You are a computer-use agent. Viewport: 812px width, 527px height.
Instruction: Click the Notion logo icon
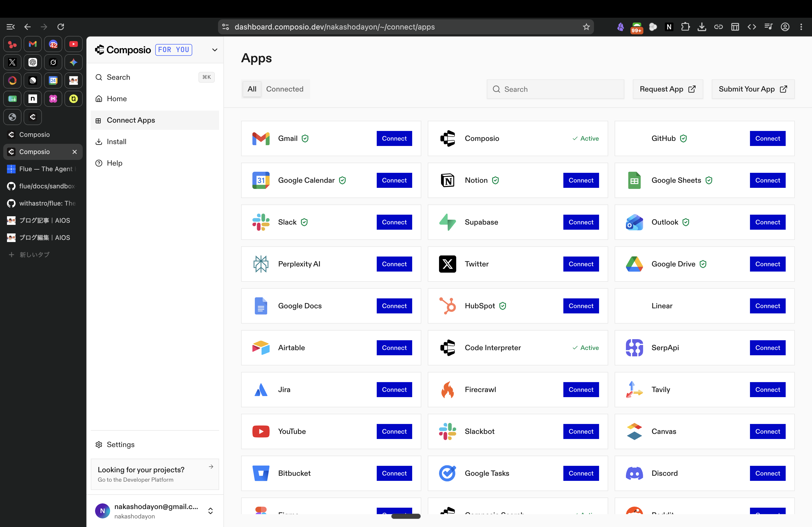pos(447,180)
